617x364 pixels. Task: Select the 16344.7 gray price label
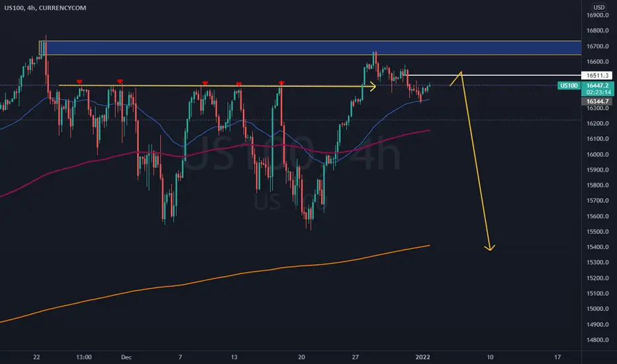(x=597, y=101)
